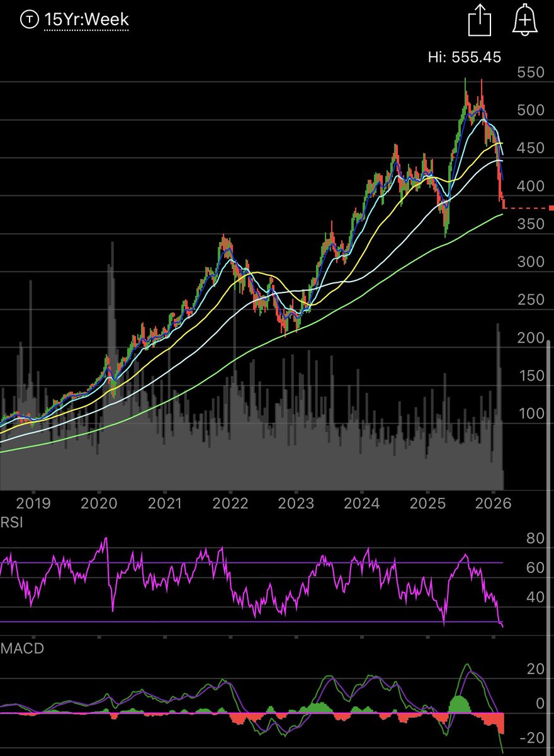Select the 550 price axis label
The image size is (554, 756).
click(x=530, y=73)
